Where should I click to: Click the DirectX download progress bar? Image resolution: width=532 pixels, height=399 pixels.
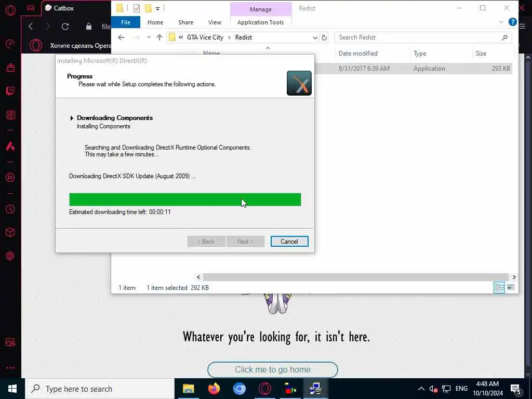(185, 199)
